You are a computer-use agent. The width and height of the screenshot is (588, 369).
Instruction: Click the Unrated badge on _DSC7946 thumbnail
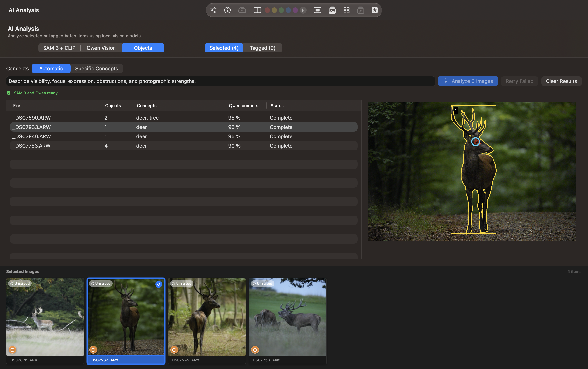click(x=182, y=284)
